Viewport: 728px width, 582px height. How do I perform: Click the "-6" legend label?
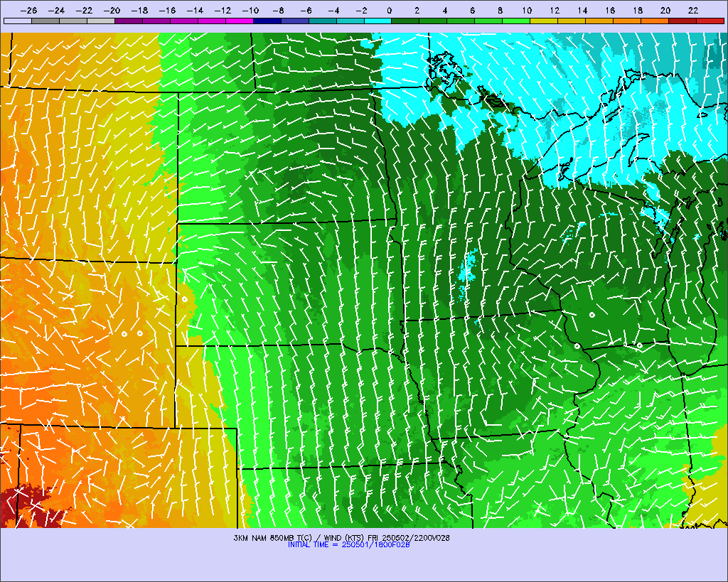pos(306,11)
